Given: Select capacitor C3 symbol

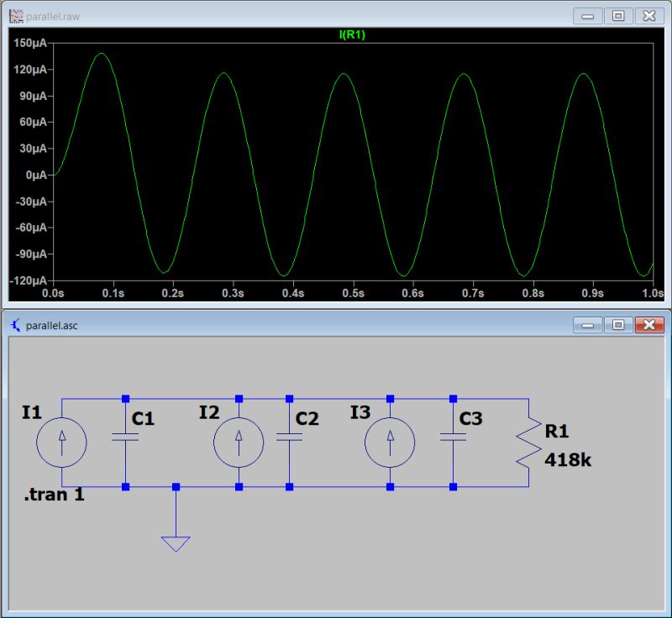Looking at the screenshot, I should tap(454, 437).
